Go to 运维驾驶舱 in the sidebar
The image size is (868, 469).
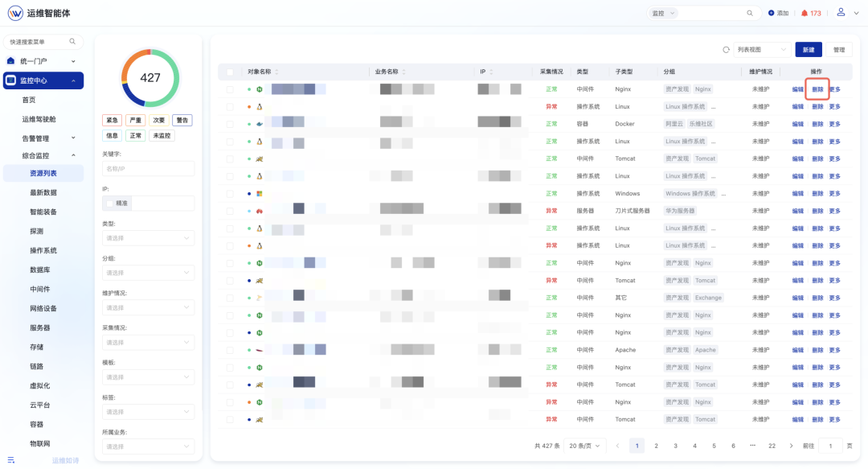click(39, 119)
